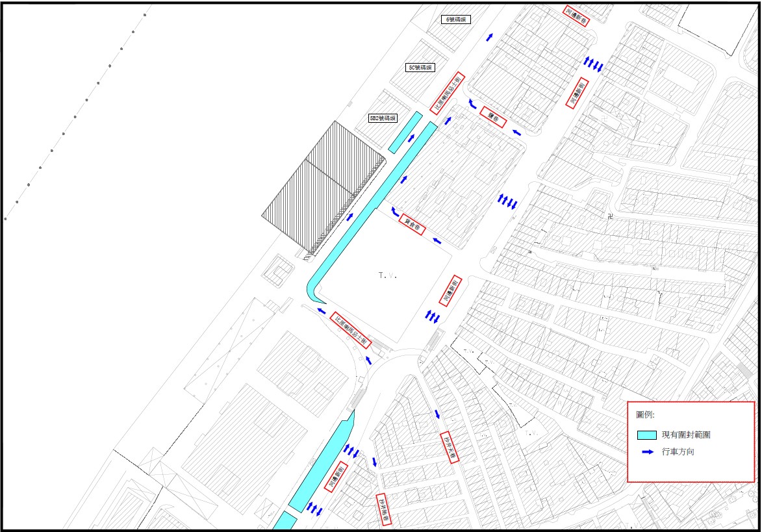
Task: Click the 貨倉巷 street label
Action: [412, 224]
